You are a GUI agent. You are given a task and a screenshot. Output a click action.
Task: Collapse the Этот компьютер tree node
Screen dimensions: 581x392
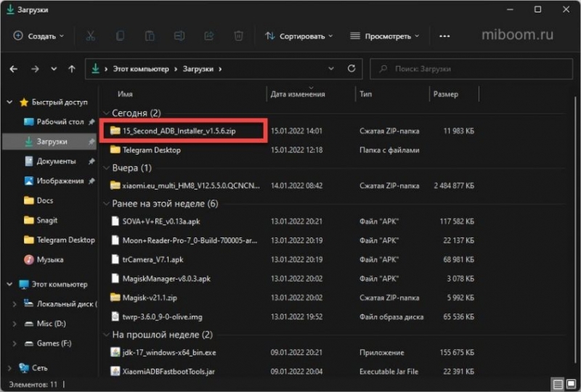(9, 284)
